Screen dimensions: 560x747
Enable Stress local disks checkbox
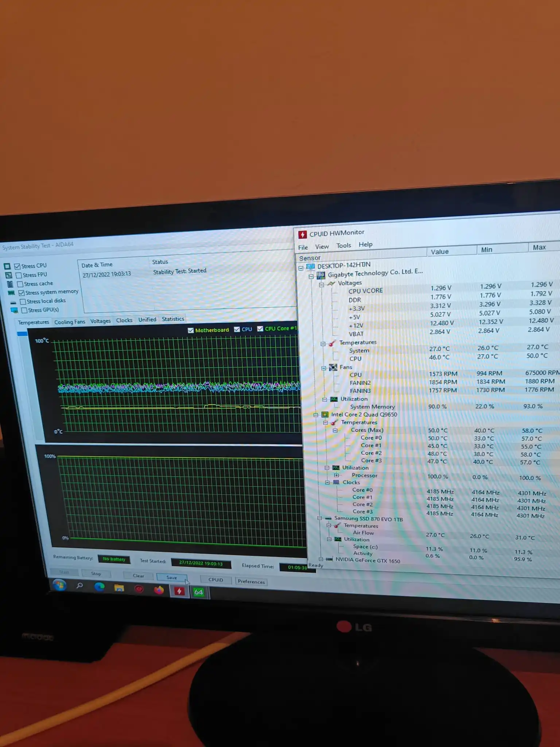[23, 302]
